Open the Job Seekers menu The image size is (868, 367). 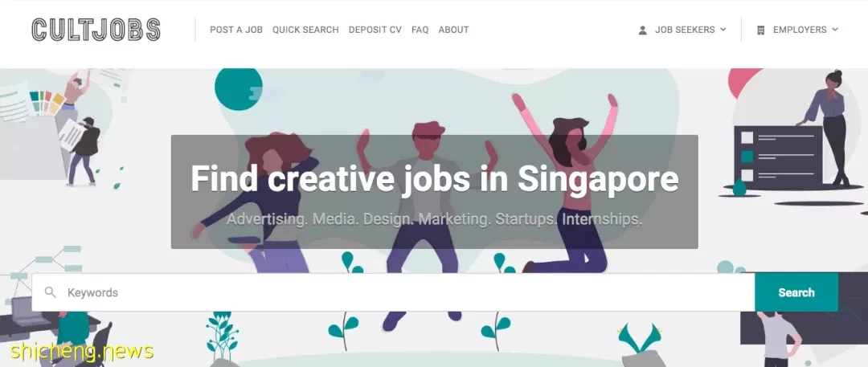click(x=685, y=30)
